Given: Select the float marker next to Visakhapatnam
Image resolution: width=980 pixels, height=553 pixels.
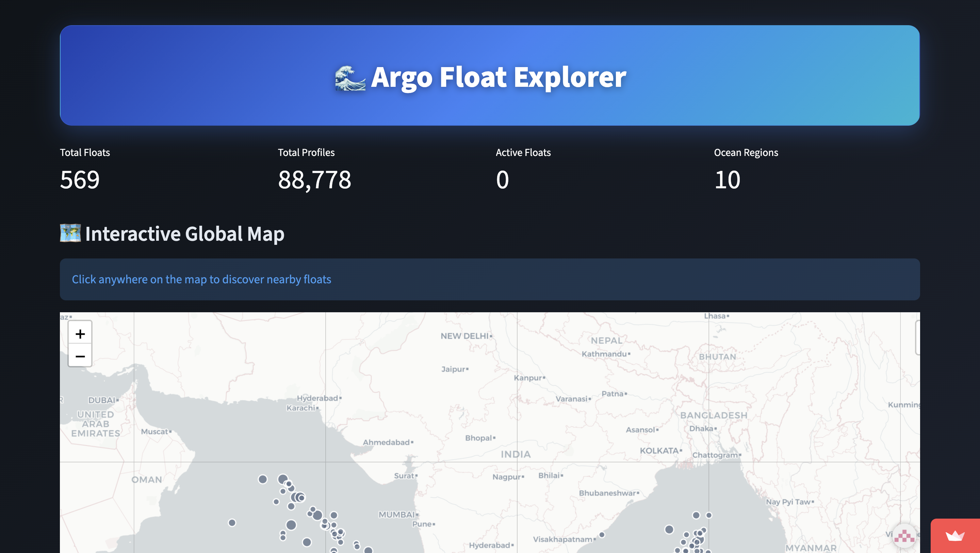Looking at the screenshot, I should tap(602, 535).
